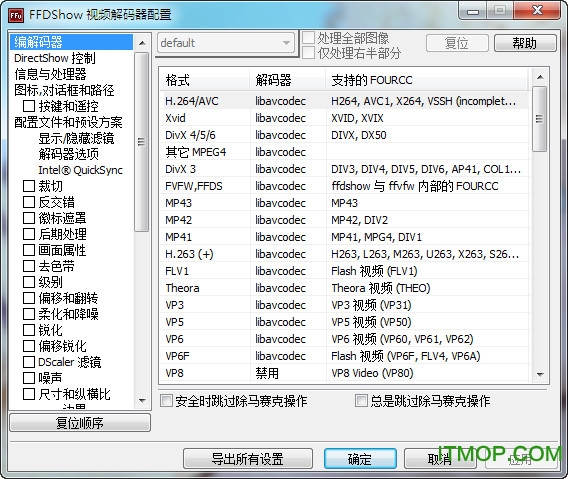Open 解码器选项 page

pos(68,154)
